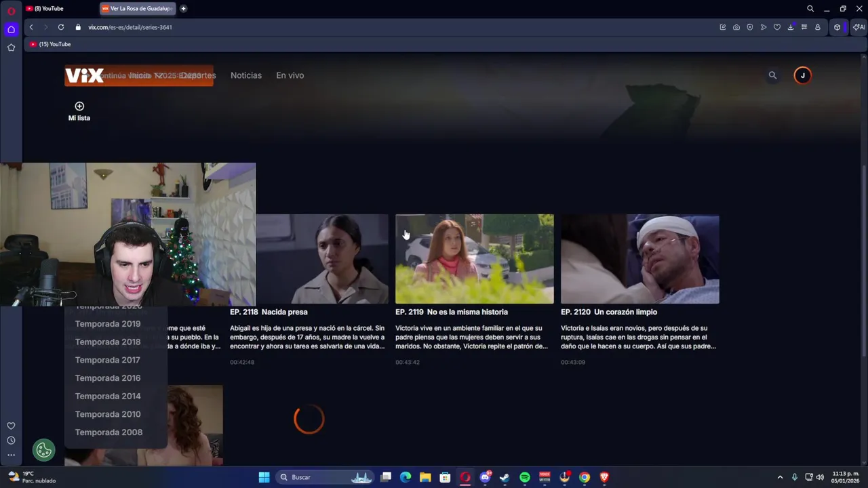Click the browser profile person icon
The image size is (868, 488).
[x=818, y=27]
